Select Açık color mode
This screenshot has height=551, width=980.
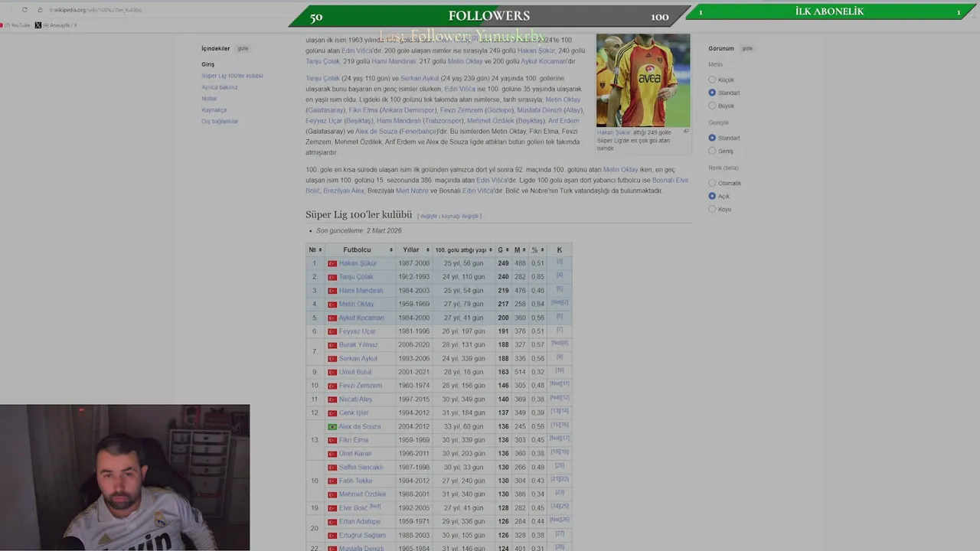[x=712, y=196]
